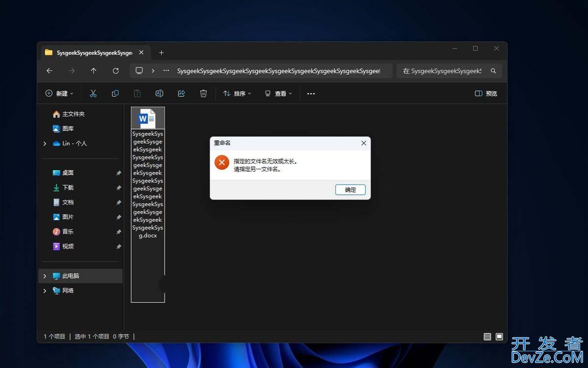Viewport: 588px width, 368px height.
Task: Switch to large icons view icon
Action: (499, 337)
